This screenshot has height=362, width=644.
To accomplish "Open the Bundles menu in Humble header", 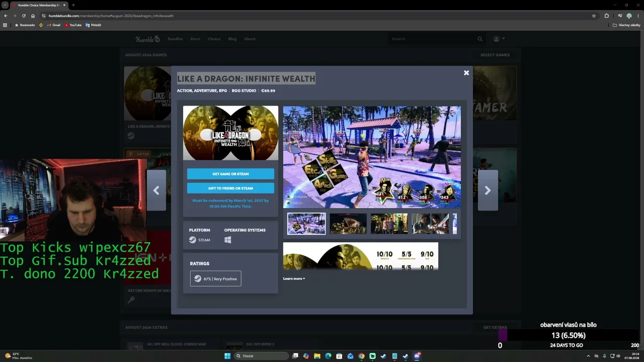I will coord(175,39).
